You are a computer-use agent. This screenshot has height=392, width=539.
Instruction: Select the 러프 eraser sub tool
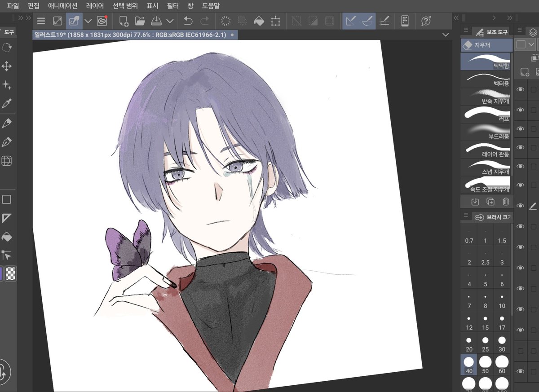486,114
